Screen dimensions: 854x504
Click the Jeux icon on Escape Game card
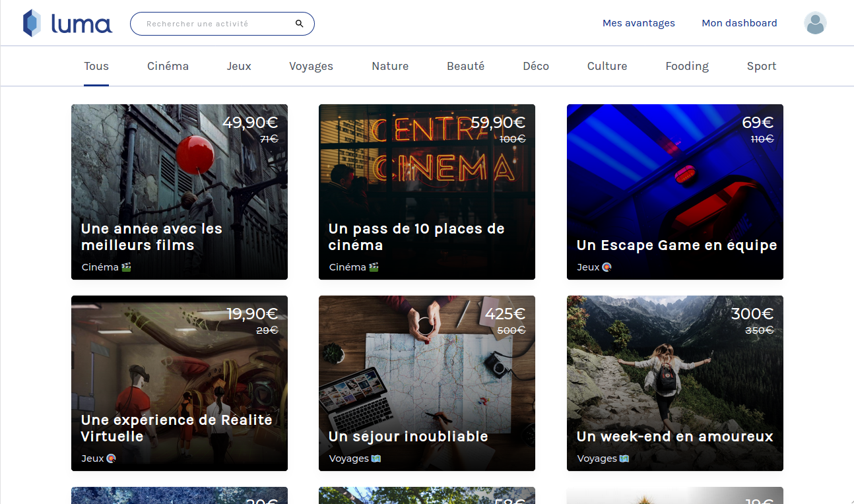(x=607, y=267)
